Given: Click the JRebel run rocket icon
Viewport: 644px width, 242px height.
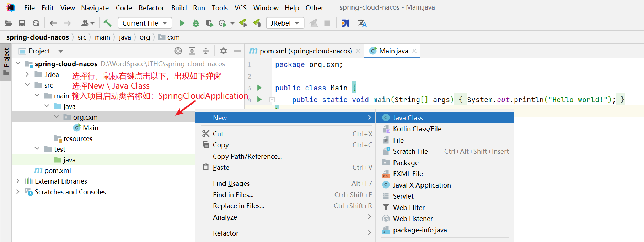Looking at the screenshot, I should [243, 23].
